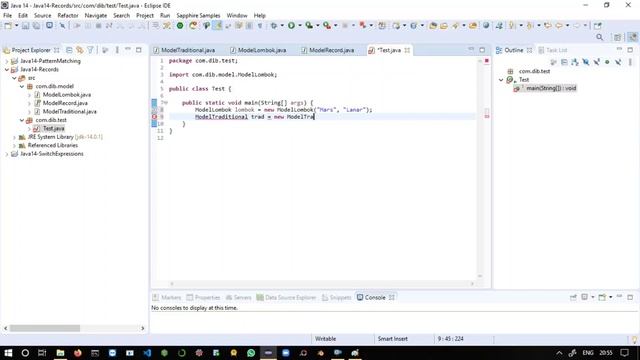Open Visual Studio Code from taskbar
The image size is (640, 360).
147,353
